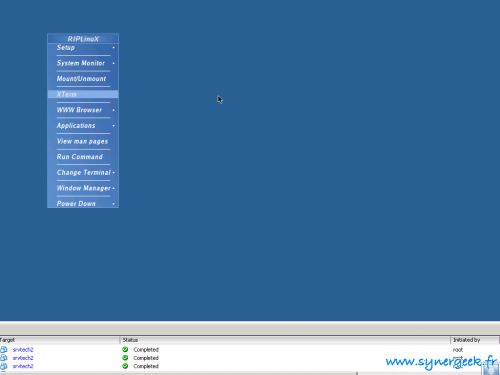Launch XTerm from the menu

pyautogui.click(x=83, y=94)
